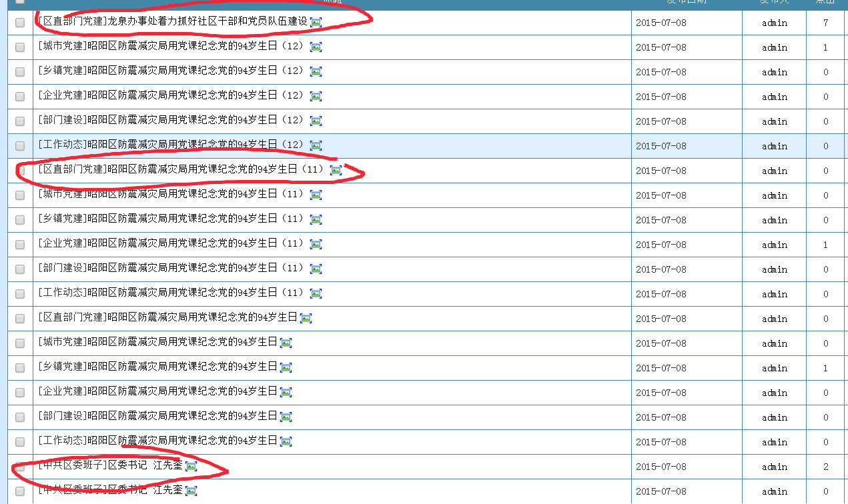Select checkbox of 城市党建 (11) row

point(20,195)
